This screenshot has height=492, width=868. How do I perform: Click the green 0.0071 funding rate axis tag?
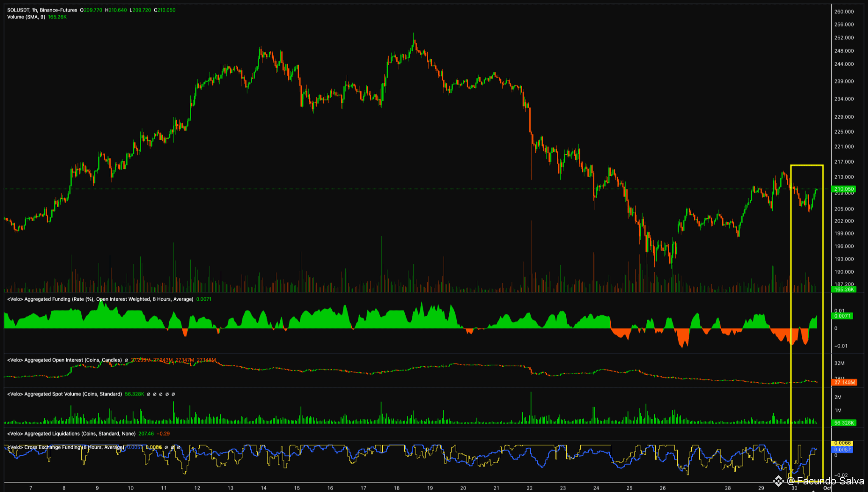(843, 316)
